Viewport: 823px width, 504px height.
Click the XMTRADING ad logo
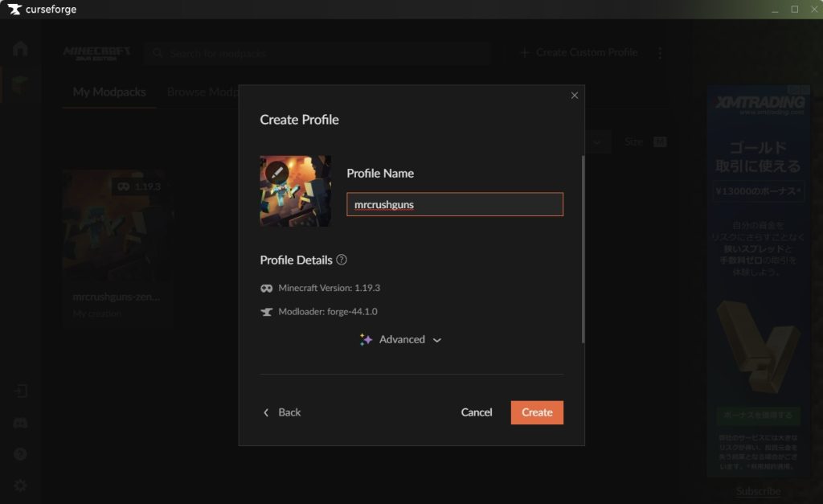(x=759, y=103)
